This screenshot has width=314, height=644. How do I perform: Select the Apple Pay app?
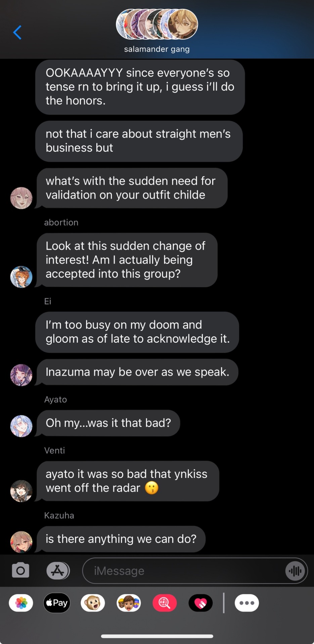(x=57, y=603)
